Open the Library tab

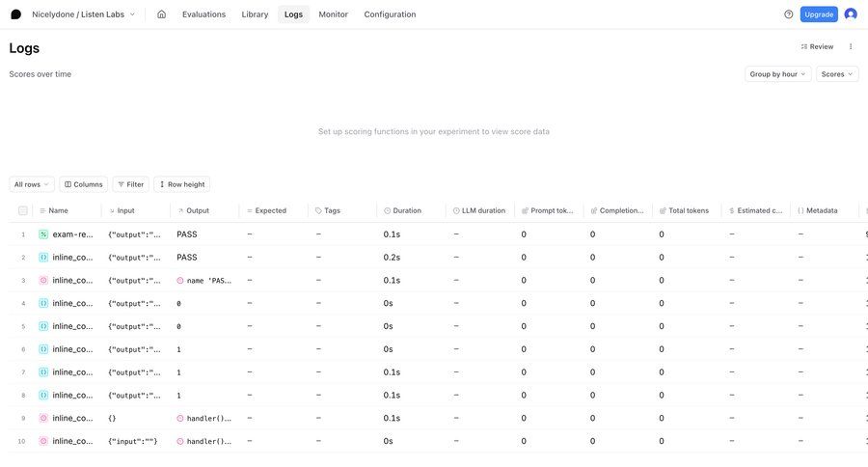[x=255, y=14]
